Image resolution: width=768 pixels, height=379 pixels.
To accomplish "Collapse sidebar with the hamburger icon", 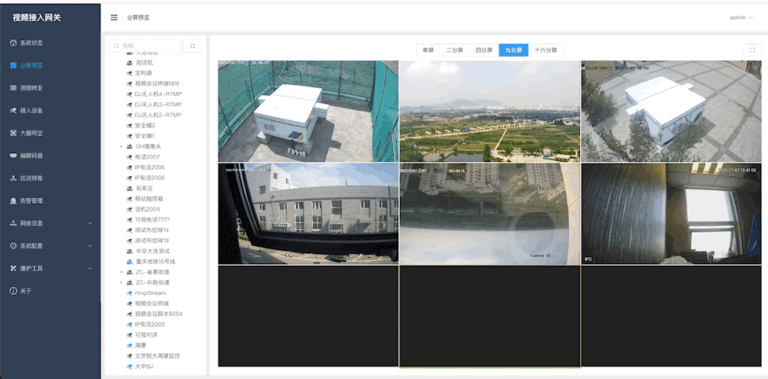I will (114, 18).
